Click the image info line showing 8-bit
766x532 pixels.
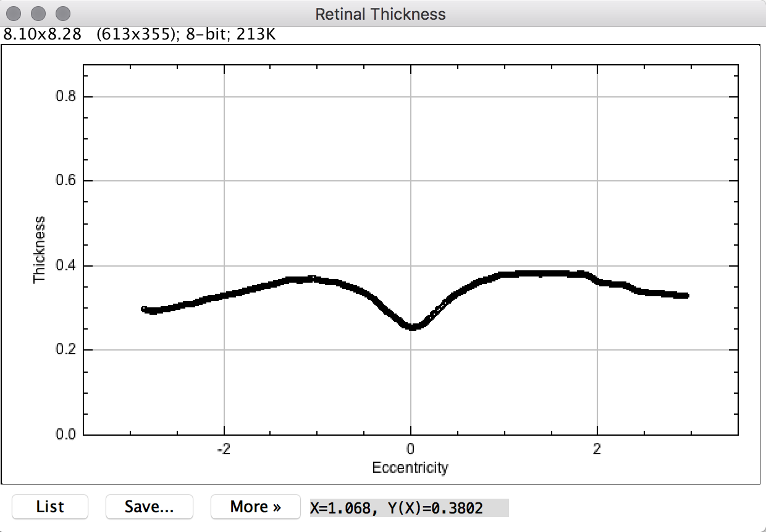point(139,35)
